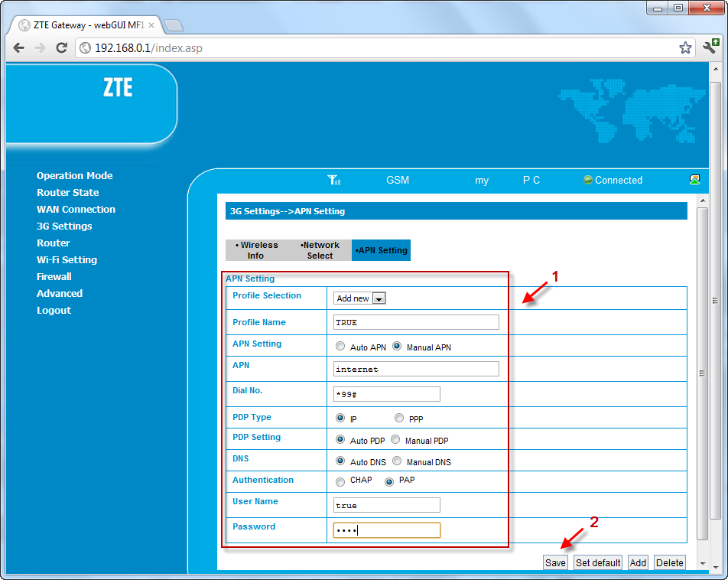This screenshot has height=580, width=728.
Task: Select the Manual APN radio button
Action: [397, 346]
